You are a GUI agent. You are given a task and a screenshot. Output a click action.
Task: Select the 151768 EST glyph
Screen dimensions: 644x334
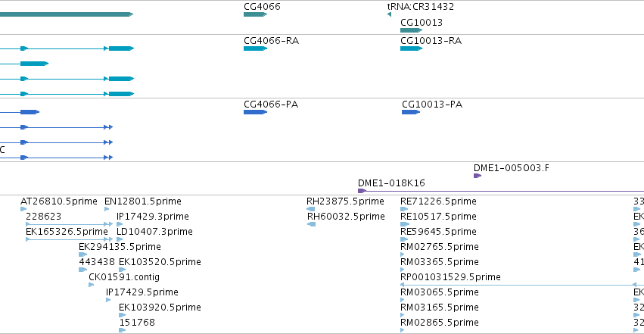tap(122, 330)
